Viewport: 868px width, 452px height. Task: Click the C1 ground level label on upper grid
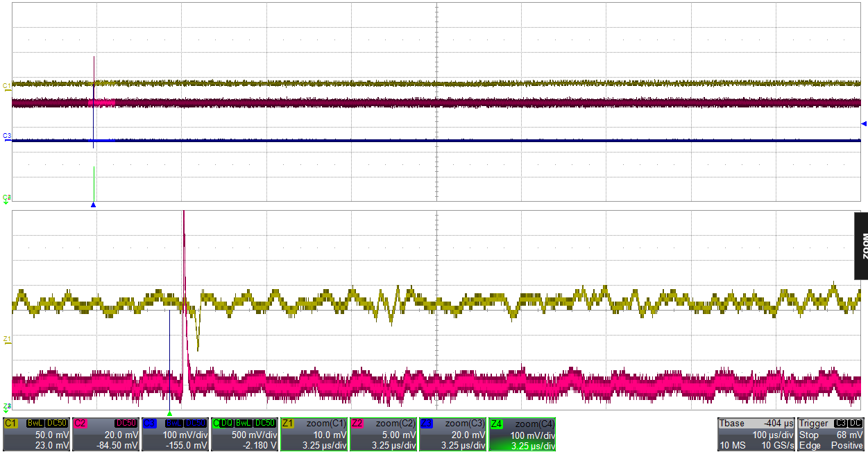pyautogui.click(x=6, y=85)
